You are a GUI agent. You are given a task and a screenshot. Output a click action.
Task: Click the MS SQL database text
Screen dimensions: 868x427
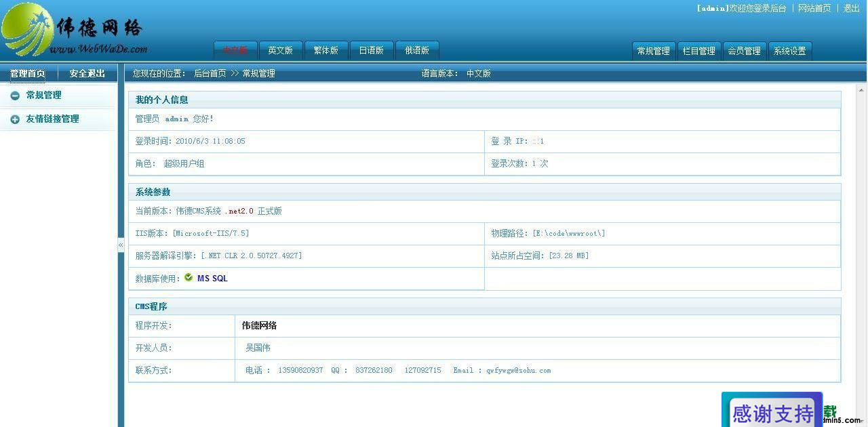[x=212, y=279]
